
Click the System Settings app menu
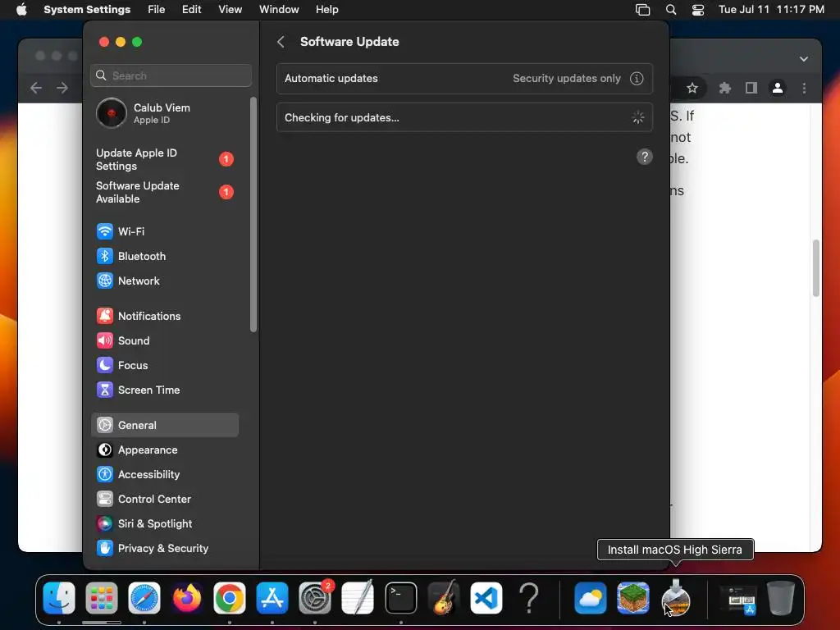(87, 10)
